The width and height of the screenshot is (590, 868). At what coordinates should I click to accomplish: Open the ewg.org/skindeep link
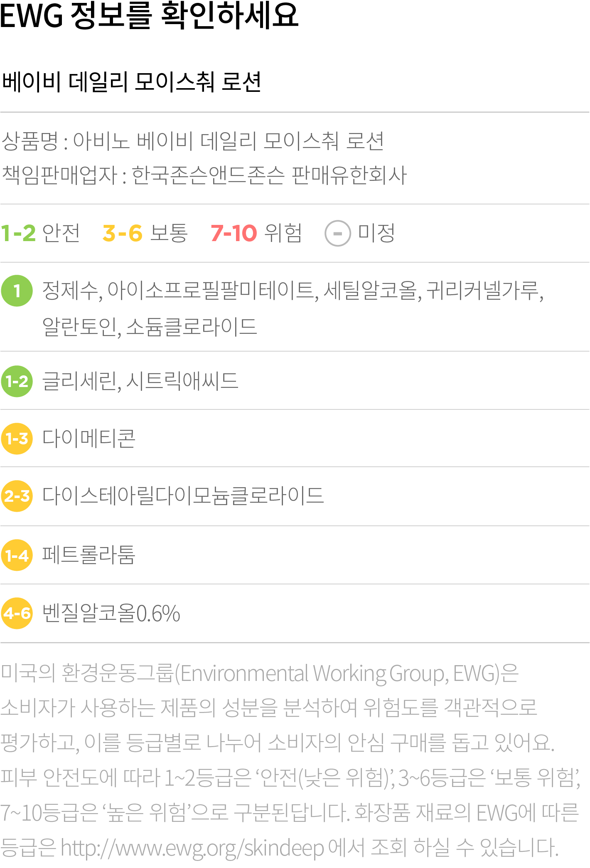coord(192,848)
